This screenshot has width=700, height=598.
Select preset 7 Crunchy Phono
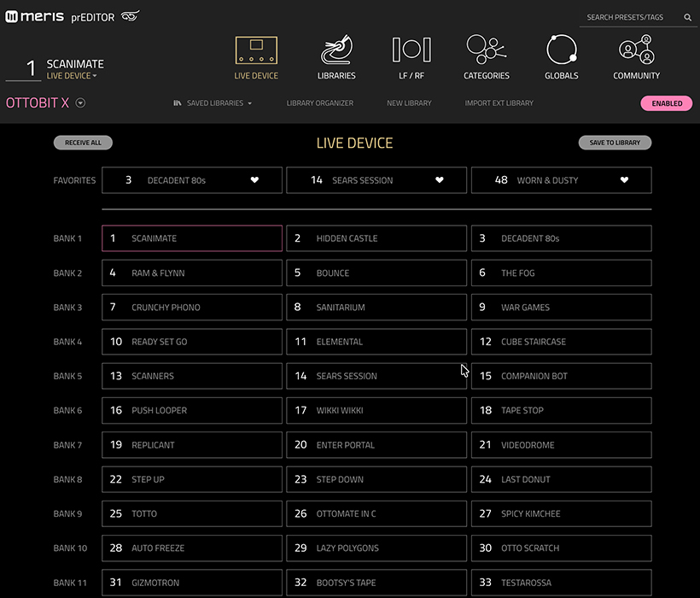(192, 308)
